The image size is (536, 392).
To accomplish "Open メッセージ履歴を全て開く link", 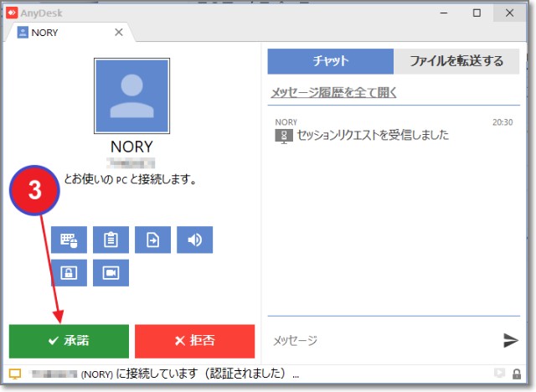I will pyautogui.click(x=333, y=92).
